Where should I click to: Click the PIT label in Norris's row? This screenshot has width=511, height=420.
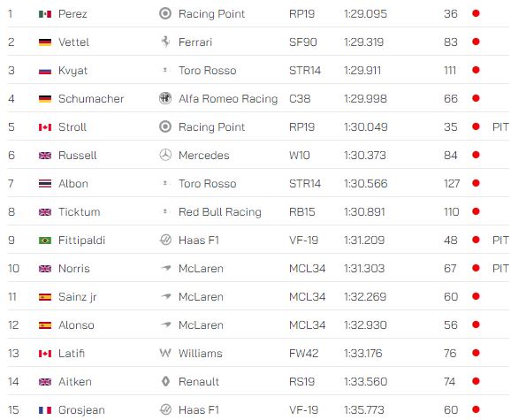click(x=500, y=268)
